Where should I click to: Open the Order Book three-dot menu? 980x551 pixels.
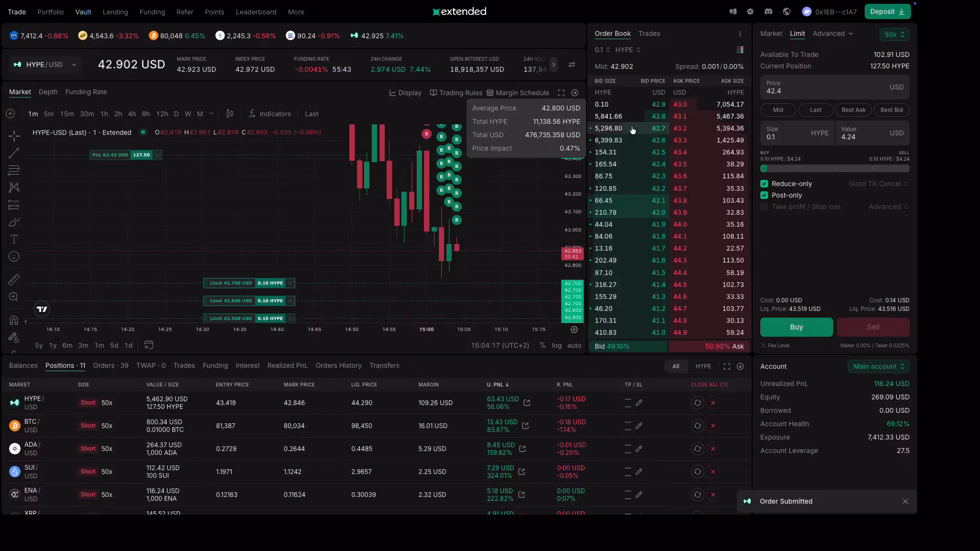pos(740,34)
